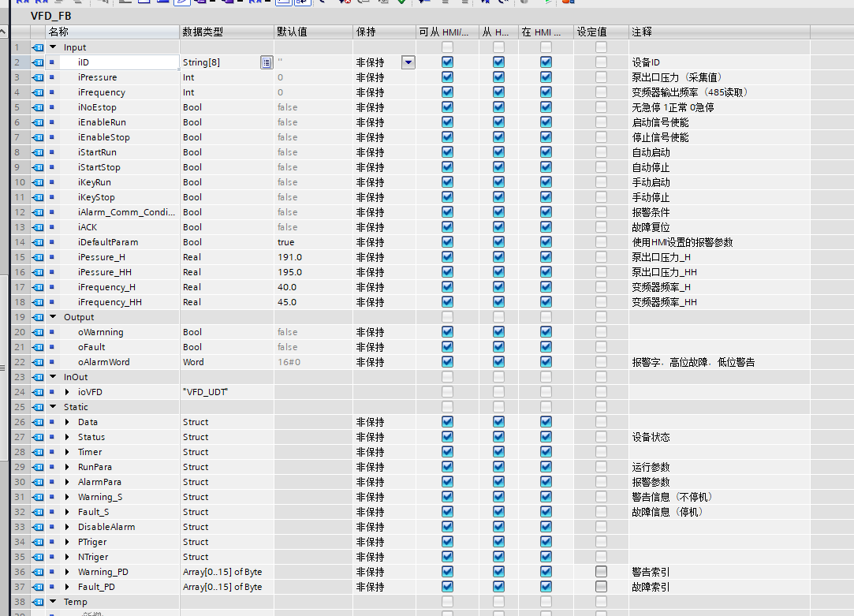The width and height of the screenshot is (854, 616).
Task: Click the 16#0 default value of oAlarmWord
Action: [x=289, y=362]
